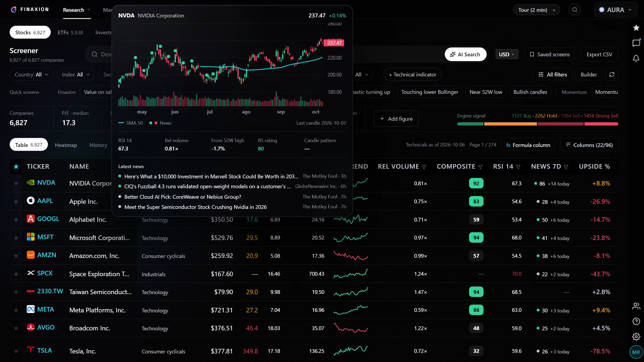Open settings gear in sidebar
Viewport: 644px width, 362px height.
coord(636,337)
